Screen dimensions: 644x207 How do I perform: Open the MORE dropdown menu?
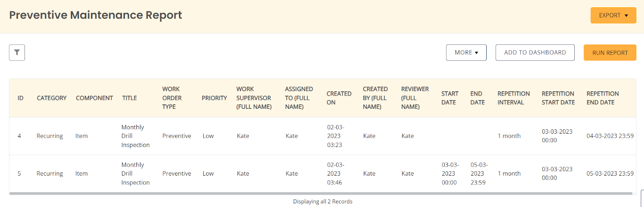point(466,52)
